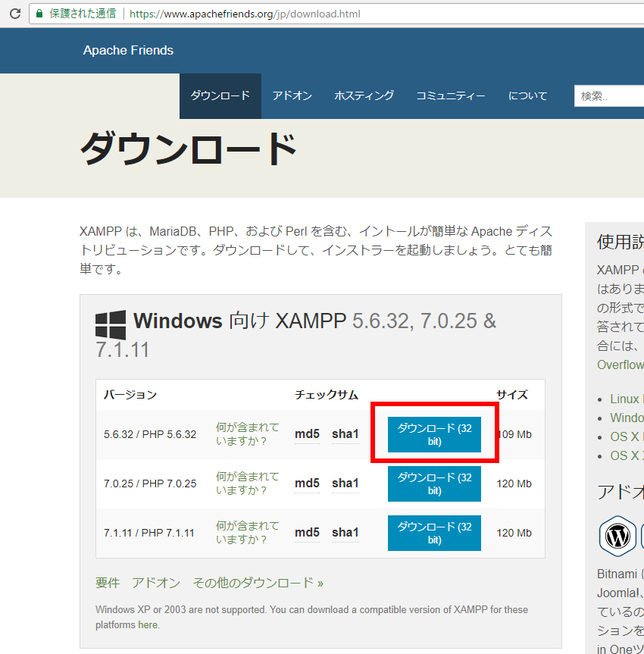Click md5 checksum for 7.0.25
Screen dimensions: 644x654
click(307, 483)
